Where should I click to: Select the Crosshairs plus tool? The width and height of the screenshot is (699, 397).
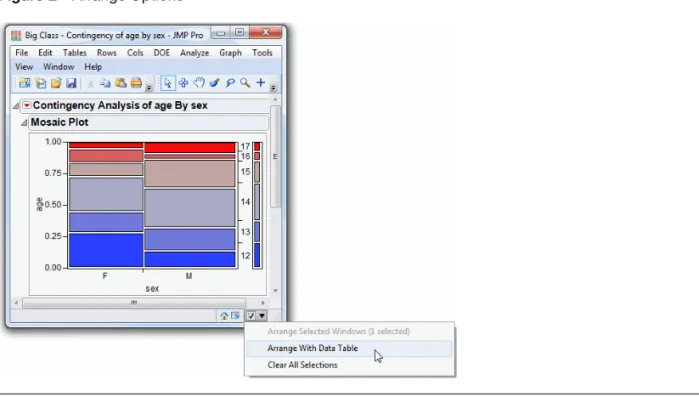(x=261, y=83)
